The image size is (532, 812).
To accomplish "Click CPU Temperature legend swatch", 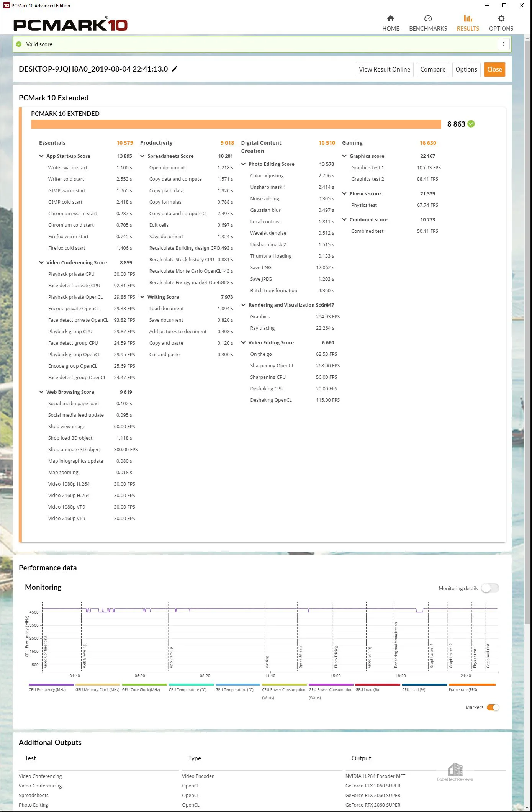I will pyautogui.click(x=191, y=684).
